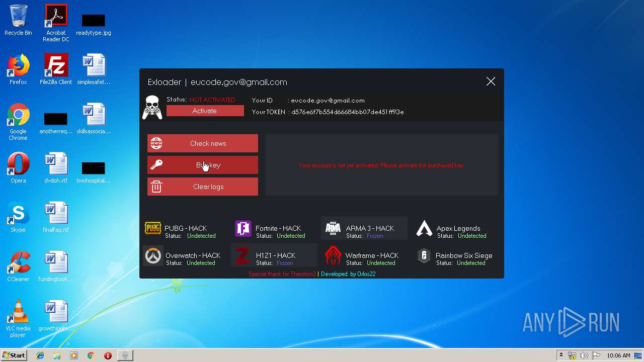
Task: Click the NOT ACTIVATED status text
Action: pos(212,100)
